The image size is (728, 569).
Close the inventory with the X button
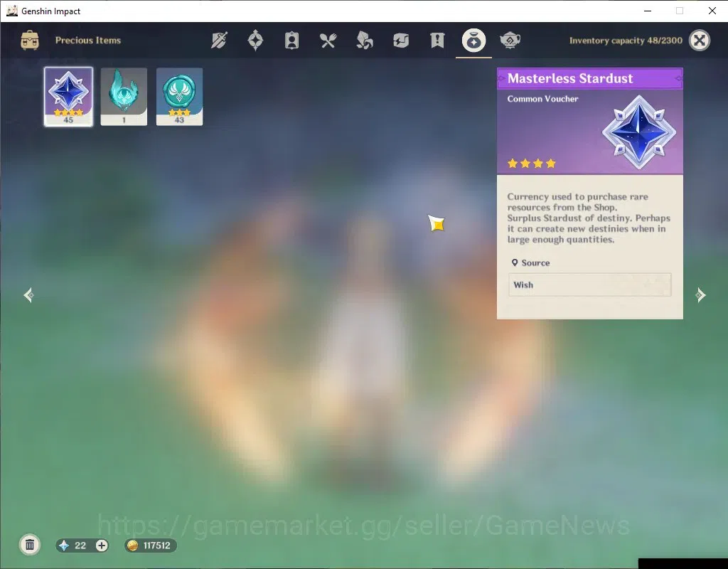(x=700, y=41)
